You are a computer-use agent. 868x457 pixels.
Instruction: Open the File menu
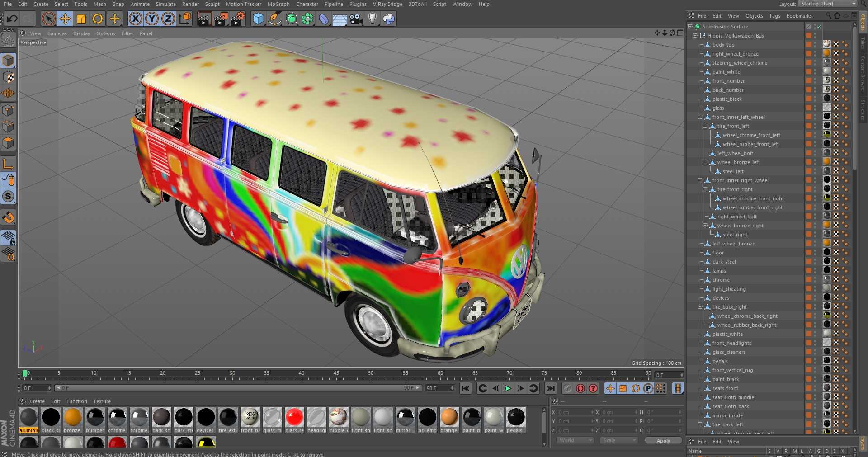click(x=8, y=4)
